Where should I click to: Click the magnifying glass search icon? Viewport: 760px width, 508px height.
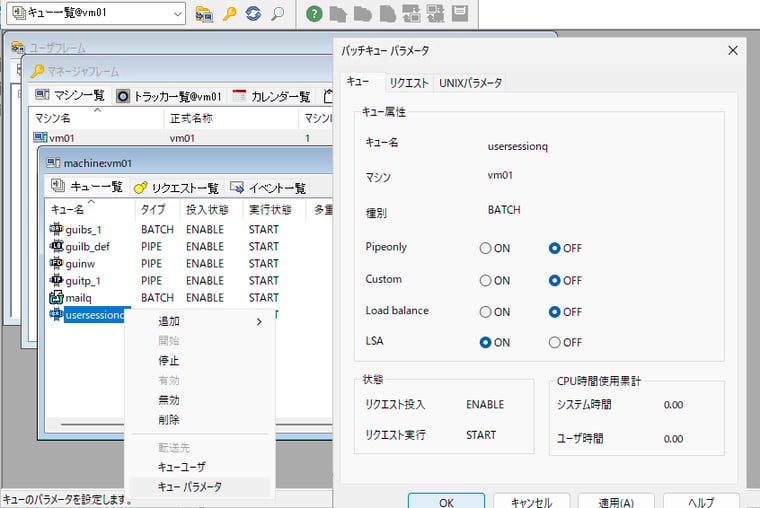[x=277, y=14]
